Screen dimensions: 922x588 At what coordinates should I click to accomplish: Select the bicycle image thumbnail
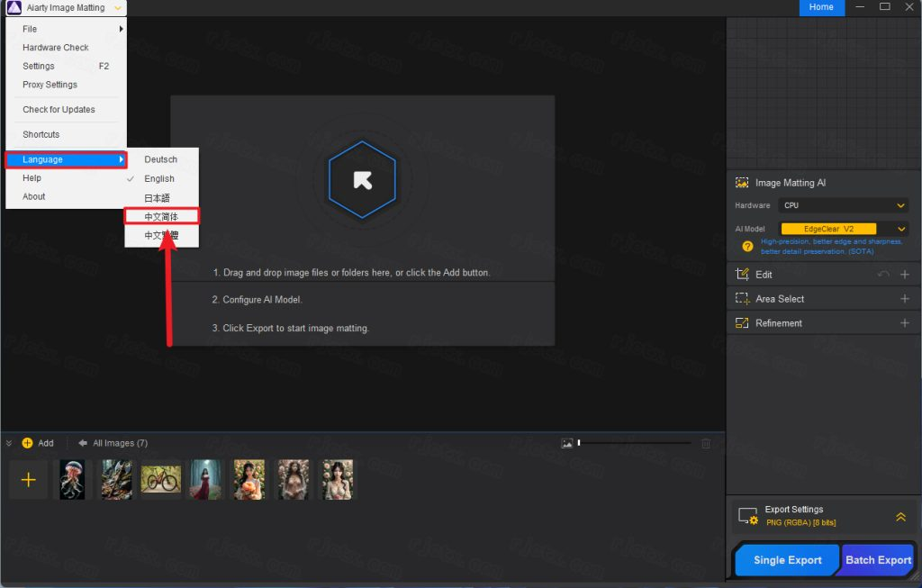[x=161, y=479]
